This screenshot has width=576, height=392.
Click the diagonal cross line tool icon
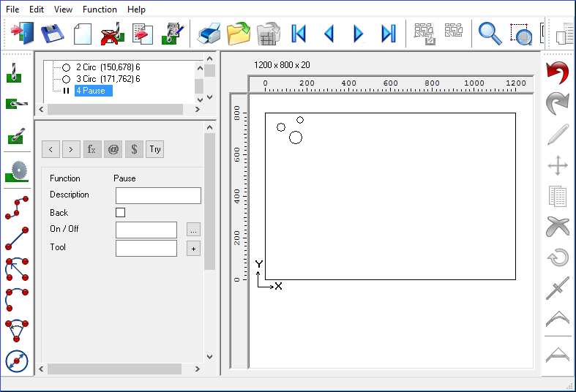[558, 288]
